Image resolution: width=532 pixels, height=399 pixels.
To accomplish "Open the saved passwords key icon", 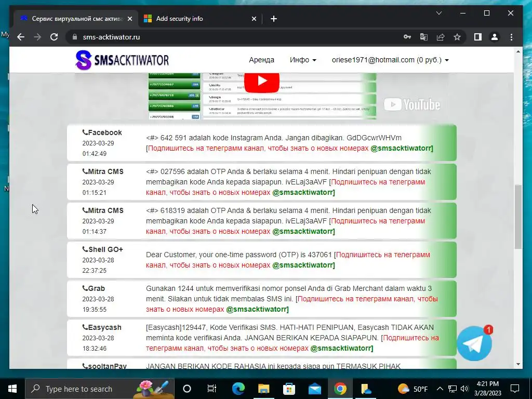I will [407, 37].
